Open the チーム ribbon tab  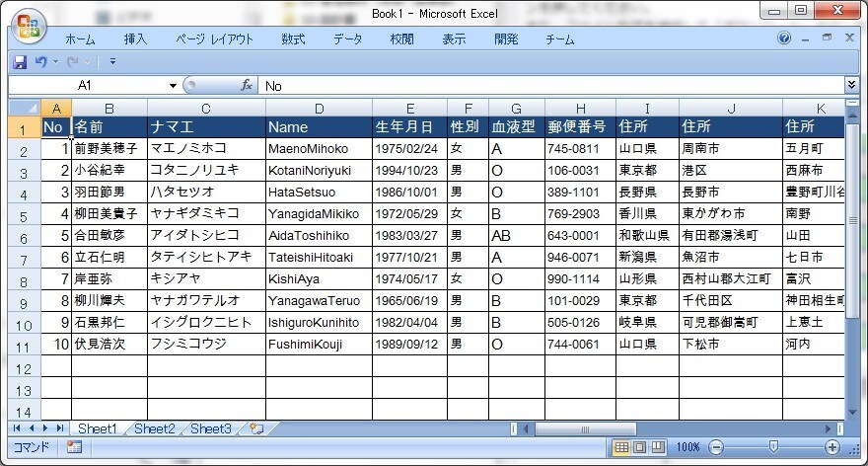(559, 39)
